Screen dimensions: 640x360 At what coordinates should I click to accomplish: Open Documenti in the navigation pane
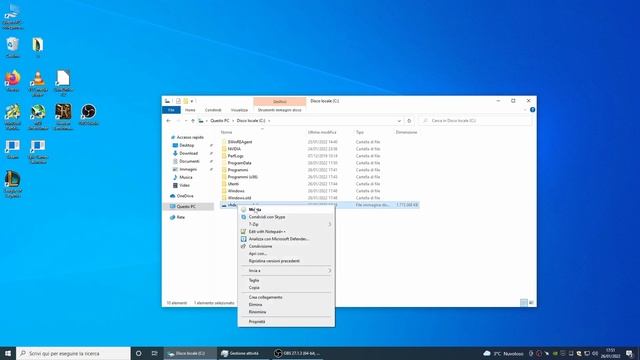point(189,161)
